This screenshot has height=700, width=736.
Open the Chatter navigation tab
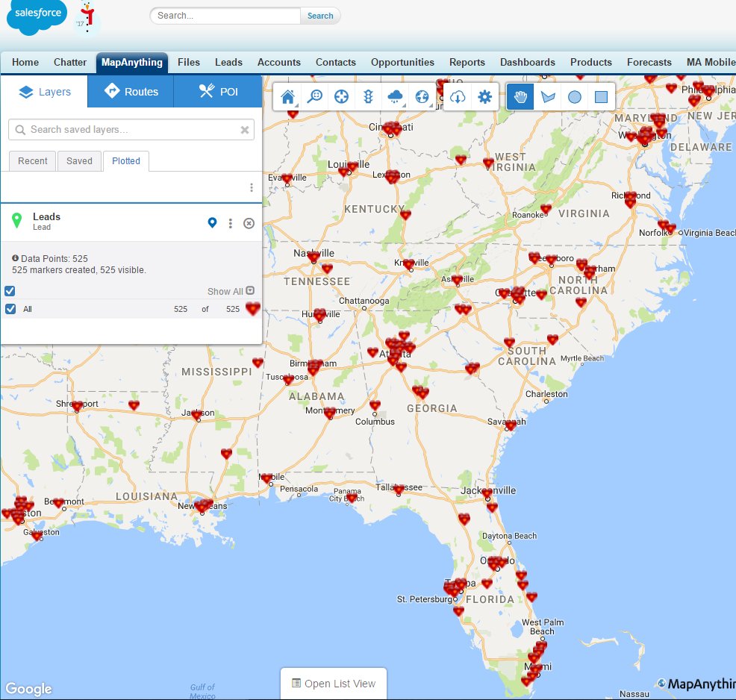70,63
